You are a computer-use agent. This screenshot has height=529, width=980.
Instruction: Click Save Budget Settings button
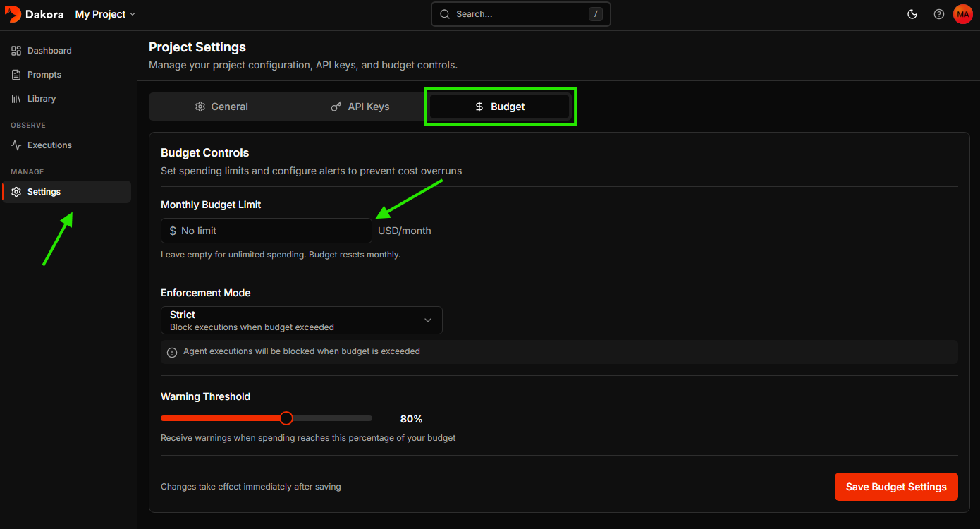pyautogui.click(x=896, y=487)
